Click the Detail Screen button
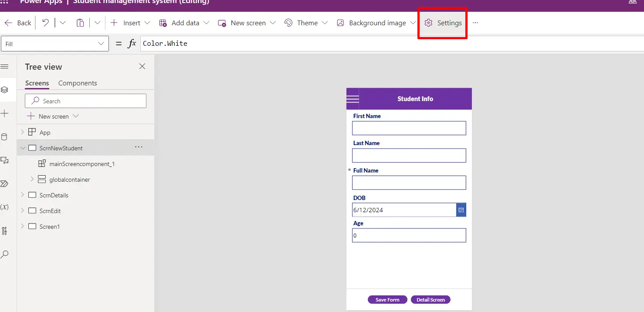644x312 pixels. click(x=430, y=300)
